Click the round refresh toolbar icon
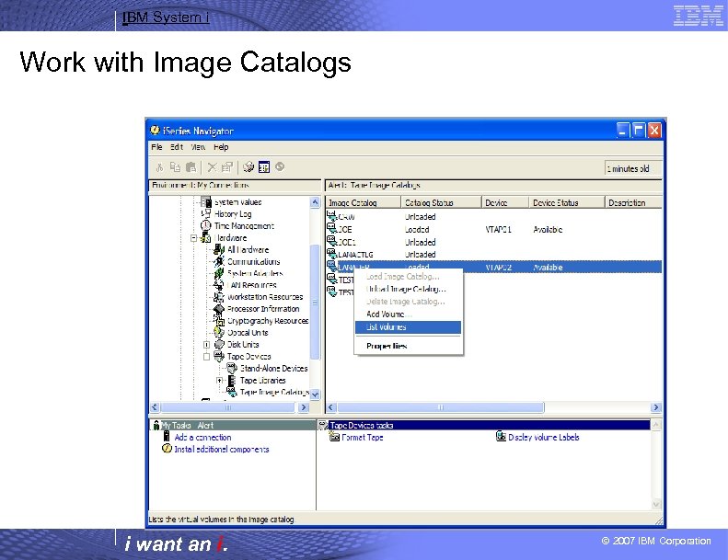This screenshot has height=560, width=728. [280, 166]
